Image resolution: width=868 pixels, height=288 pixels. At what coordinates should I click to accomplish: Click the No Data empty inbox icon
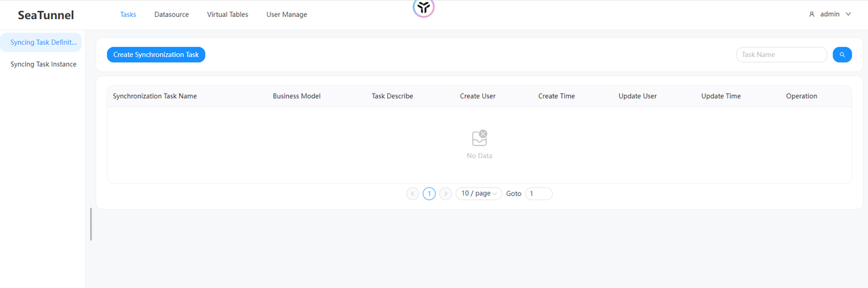click(479, 138)
